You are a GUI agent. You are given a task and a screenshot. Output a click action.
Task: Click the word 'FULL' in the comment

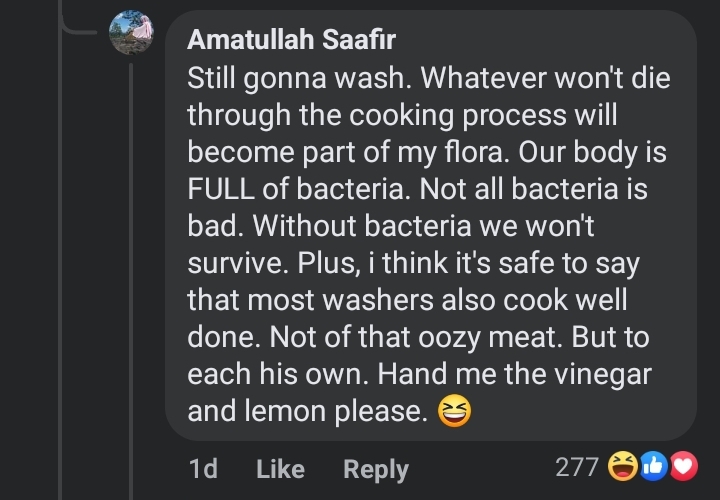click(x=221, y=189)
